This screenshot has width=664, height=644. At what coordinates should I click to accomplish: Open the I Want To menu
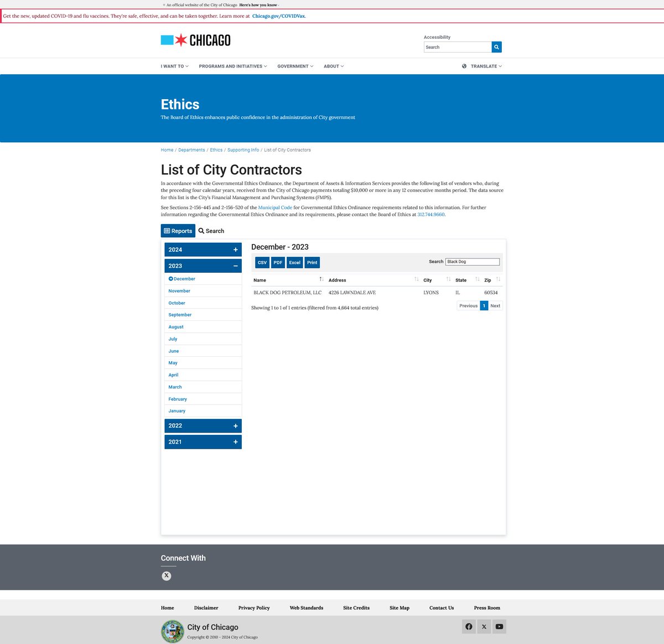coord(174,66)
